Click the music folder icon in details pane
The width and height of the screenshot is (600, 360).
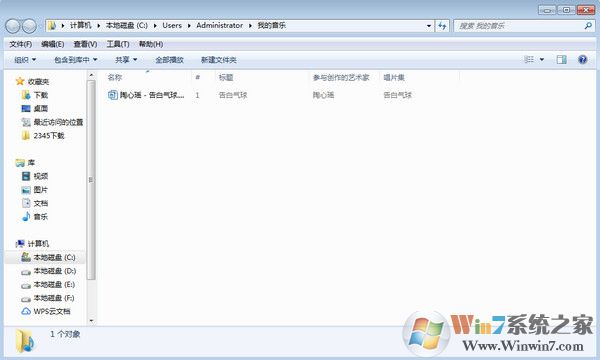pyautogui.click(x=25, y=340)
